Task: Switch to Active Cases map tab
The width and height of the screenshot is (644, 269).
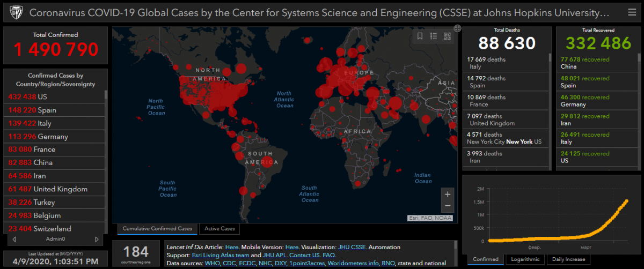Action: [x=220, y=229]
